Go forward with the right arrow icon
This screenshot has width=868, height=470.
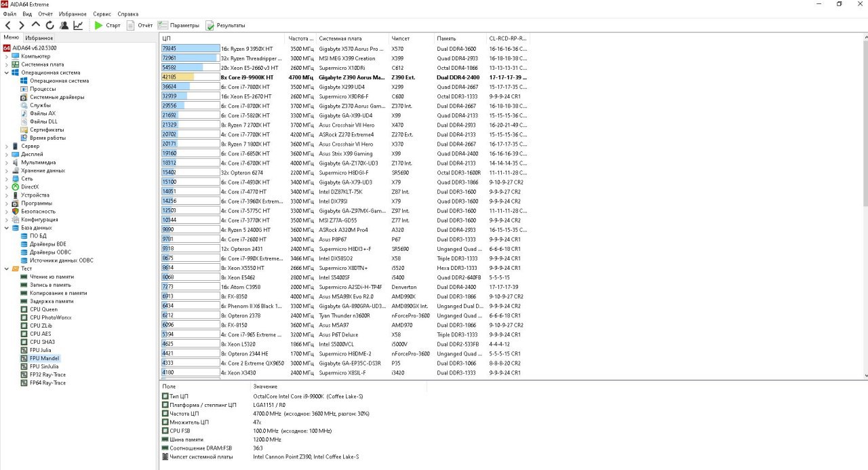pos(22,25)
